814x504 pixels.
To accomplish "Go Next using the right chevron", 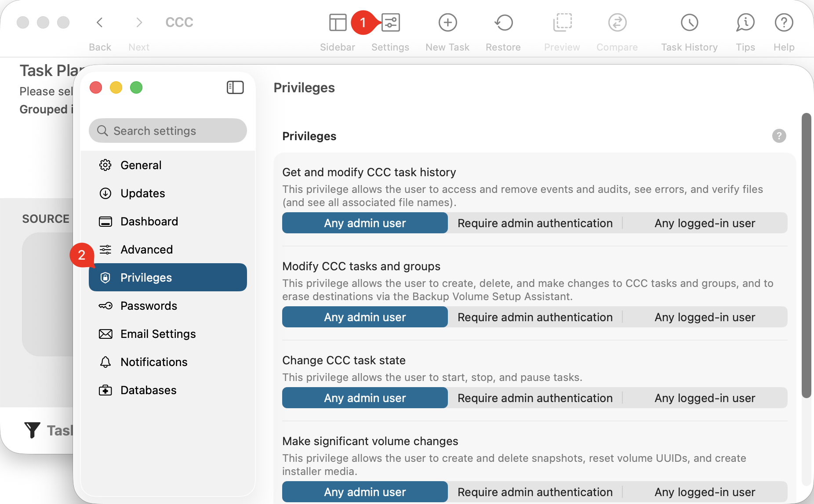I will coord(139,22).
